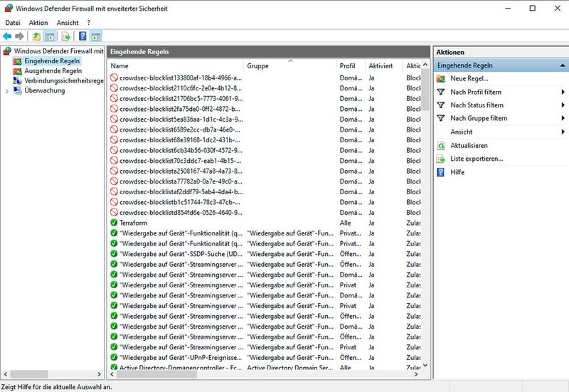Click the Aktualisieren refresh icon
The image size is (569, 392).
pos(441,146)
